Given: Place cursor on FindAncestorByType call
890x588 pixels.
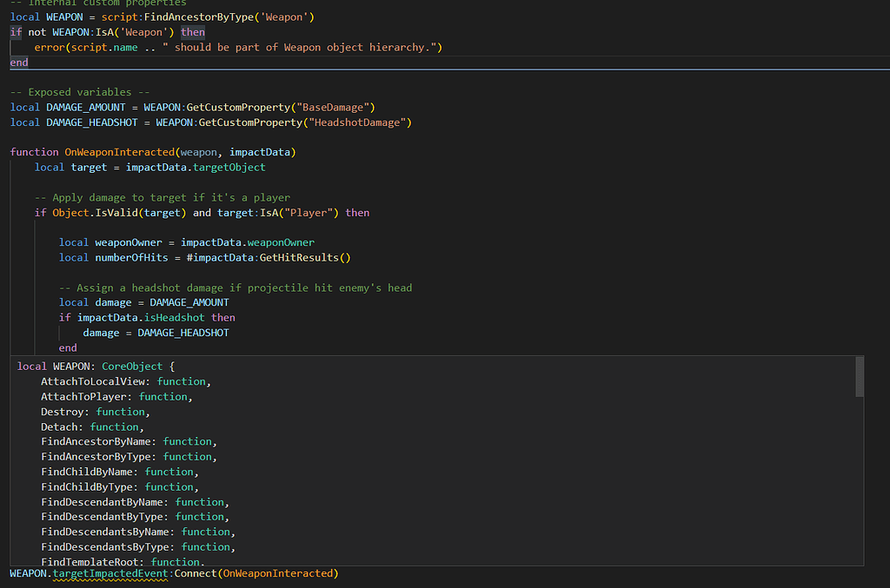Looking at the screenshot, I should click(x=199, y=17).
